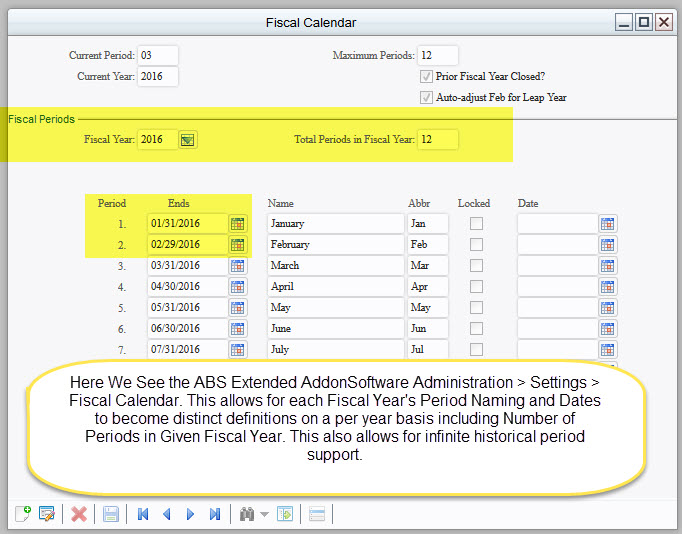Viewport: 682px width, 534px height.
Task: Click the Save floppy disk icon
Action: (x=111, y=514)
